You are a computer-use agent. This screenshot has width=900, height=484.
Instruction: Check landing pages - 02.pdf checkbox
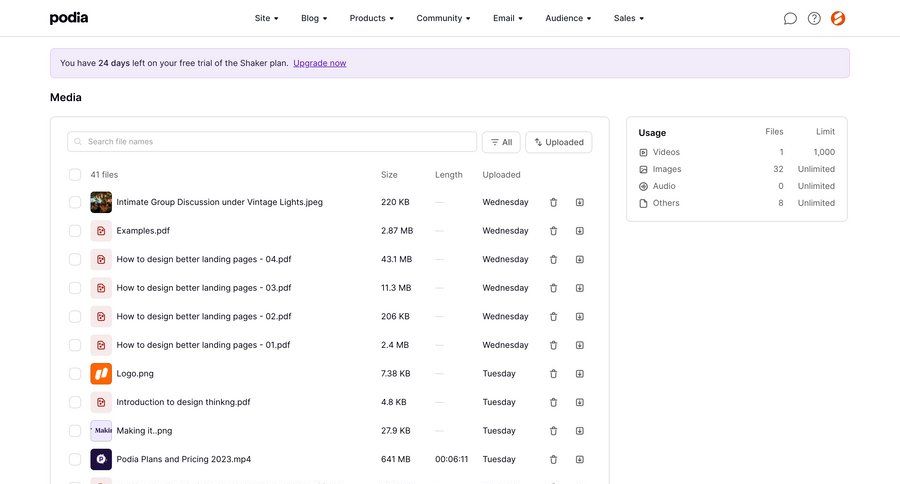point(75,316)
